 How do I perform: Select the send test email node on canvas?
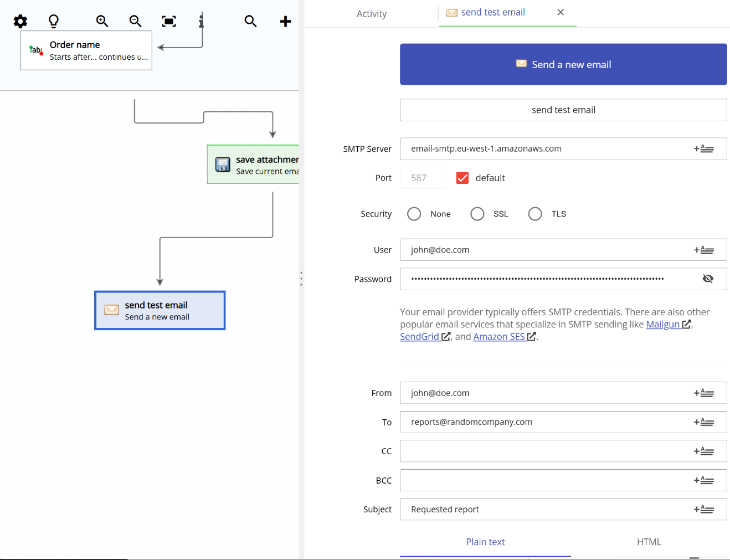[x=160, y=310]
